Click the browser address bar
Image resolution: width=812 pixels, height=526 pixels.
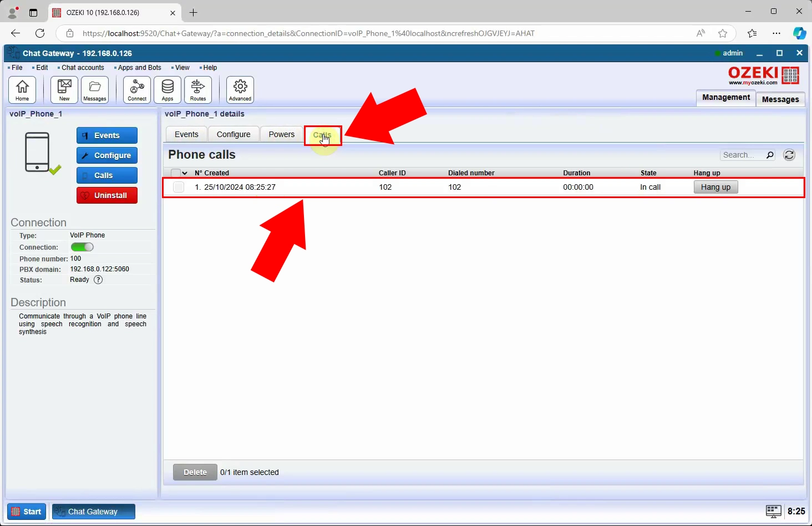tap(387, 33)
